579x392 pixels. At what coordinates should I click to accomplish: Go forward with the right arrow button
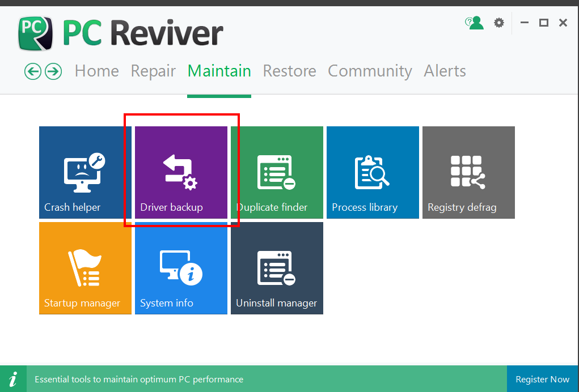point(53,71)
